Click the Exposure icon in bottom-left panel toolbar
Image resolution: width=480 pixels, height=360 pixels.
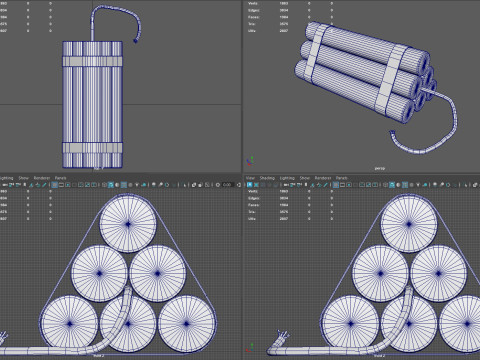(x=217, y=185)
